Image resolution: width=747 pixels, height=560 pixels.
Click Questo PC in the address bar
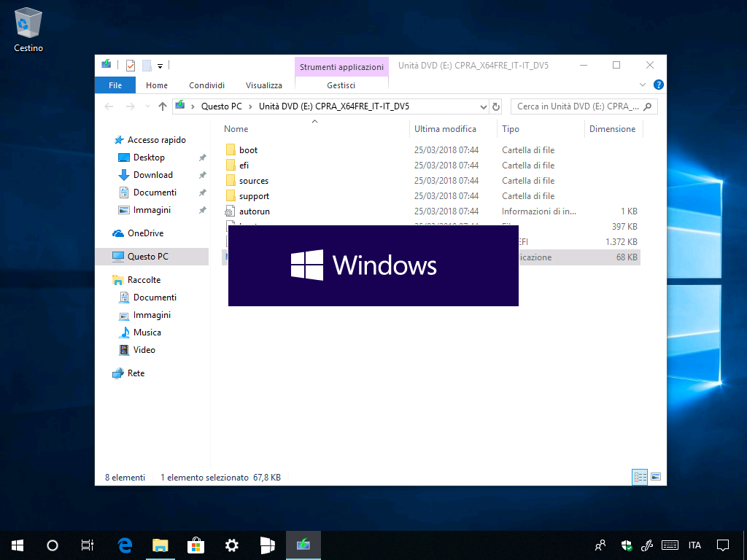pos(222,106)
